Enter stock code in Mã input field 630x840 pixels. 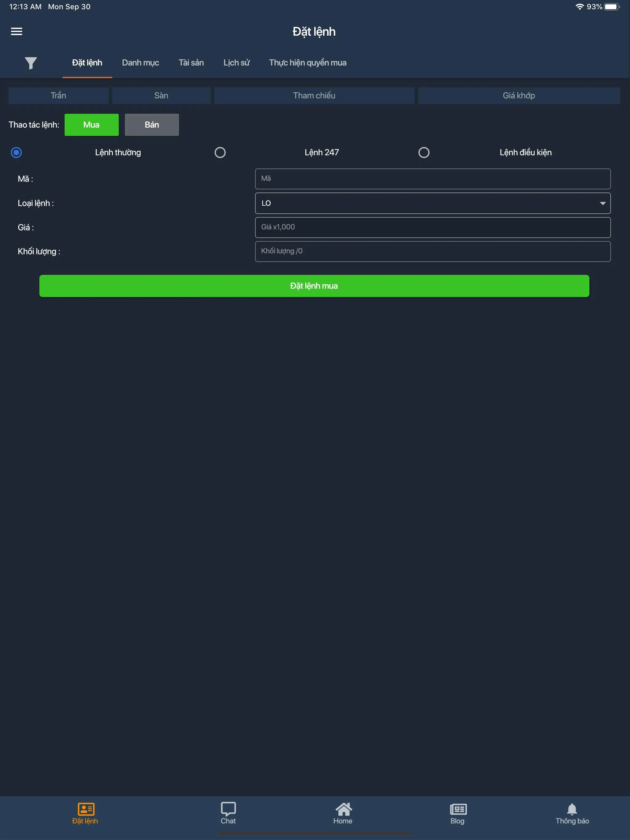tap(433, 179)
